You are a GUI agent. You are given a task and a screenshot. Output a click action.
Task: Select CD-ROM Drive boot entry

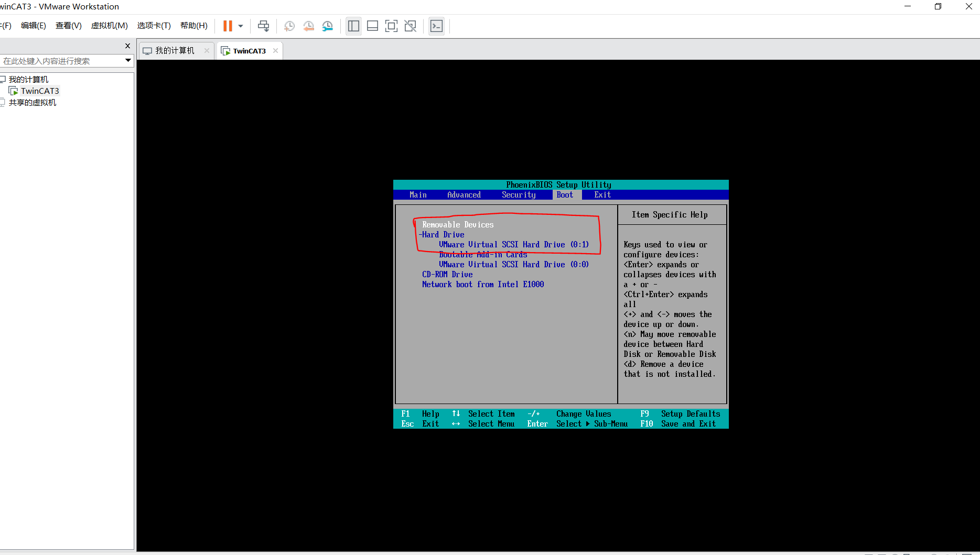[447, 275]
